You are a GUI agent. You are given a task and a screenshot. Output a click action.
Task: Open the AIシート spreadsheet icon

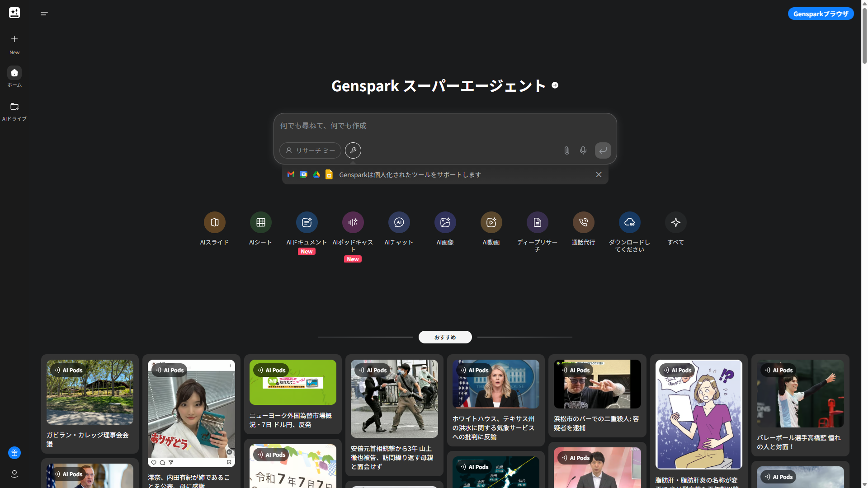click(x=260, y=222)
